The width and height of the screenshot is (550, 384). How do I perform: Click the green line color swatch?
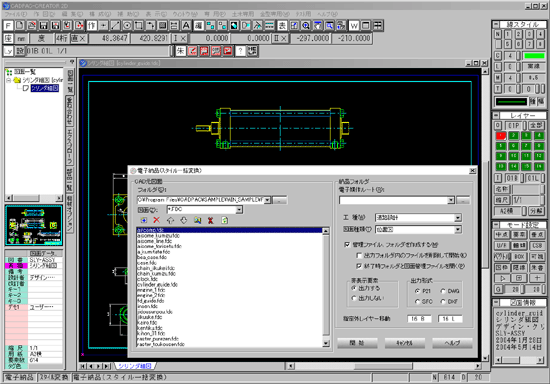534,56
